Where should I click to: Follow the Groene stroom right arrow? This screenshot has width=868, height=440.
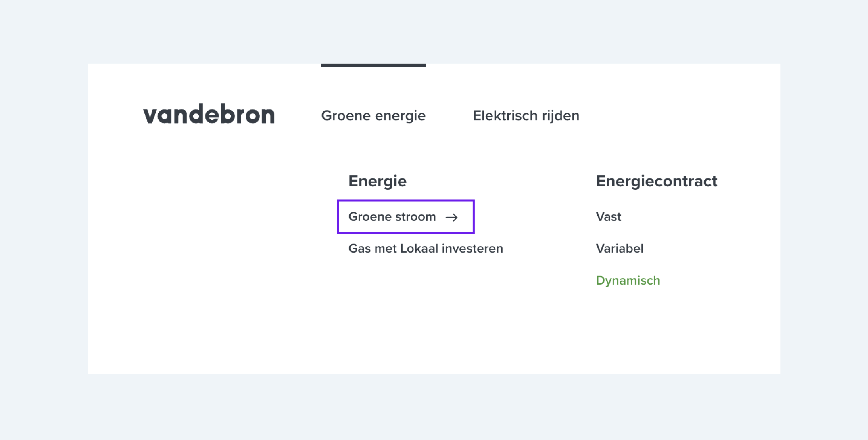point(452,218)
